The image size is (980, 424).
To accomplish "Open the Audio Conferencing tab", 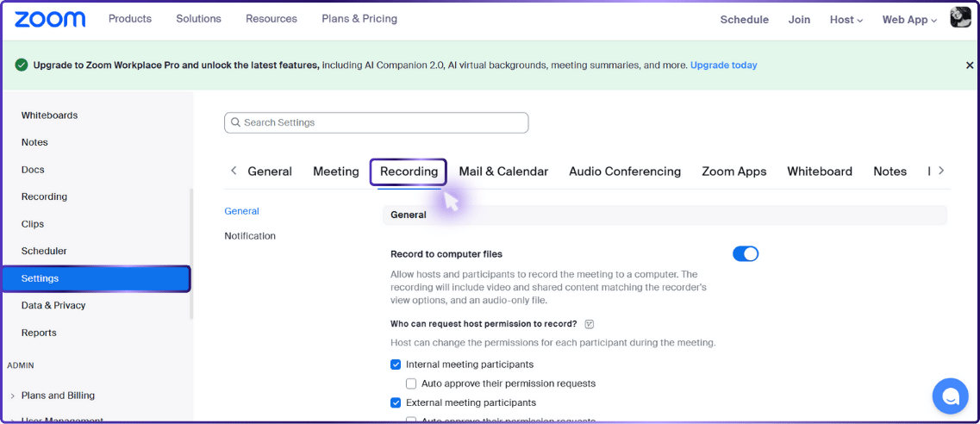I will [624, 171].
